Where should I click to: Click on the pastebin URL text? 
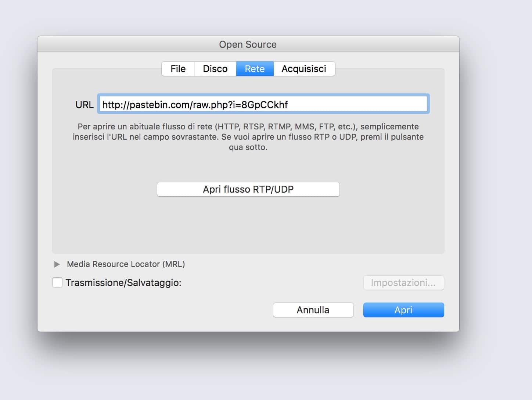point(195,105)
